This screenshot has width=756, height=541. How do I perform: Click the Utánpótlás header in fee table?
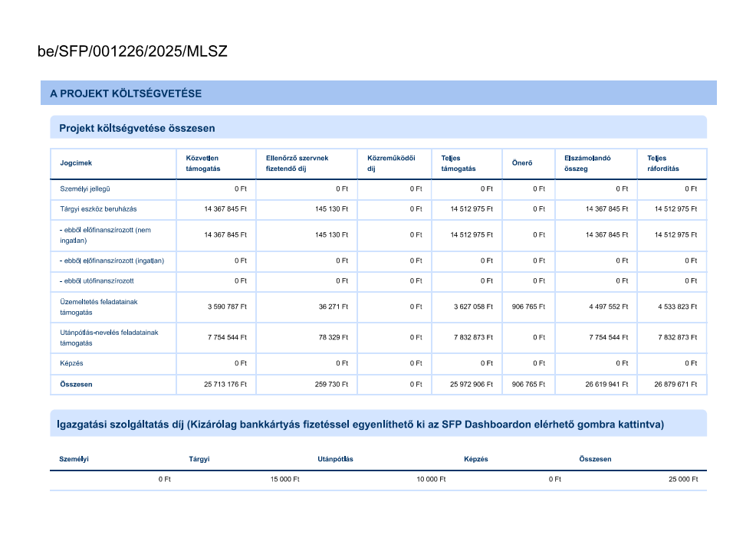335,459
